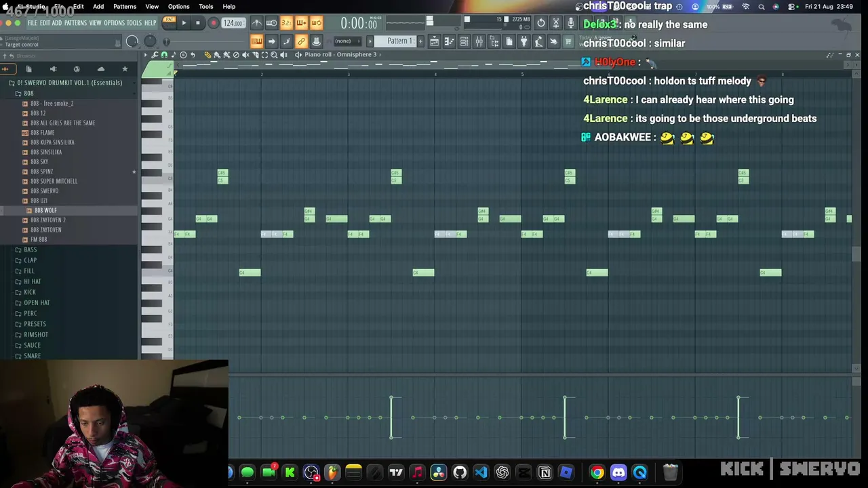Image resolution: width=868 pixels, height=488 pixels.
Task: Add a new pattern with plus button
Action: click(420, 41)
